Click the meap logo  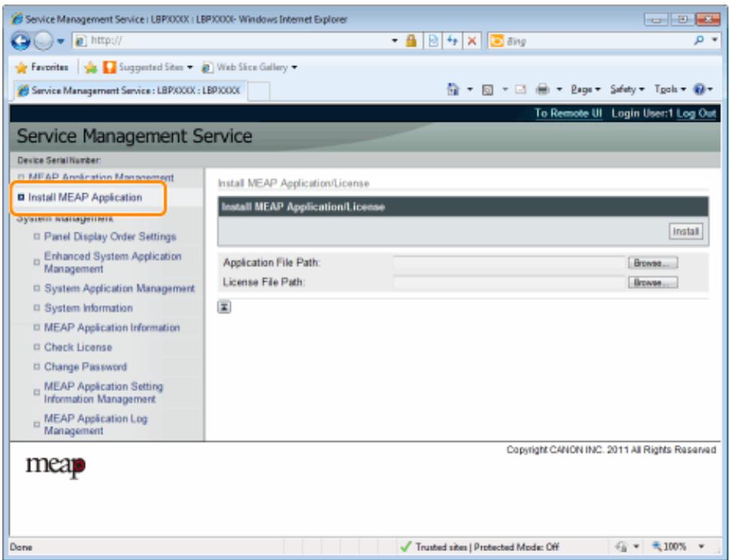tap(56, 467)
